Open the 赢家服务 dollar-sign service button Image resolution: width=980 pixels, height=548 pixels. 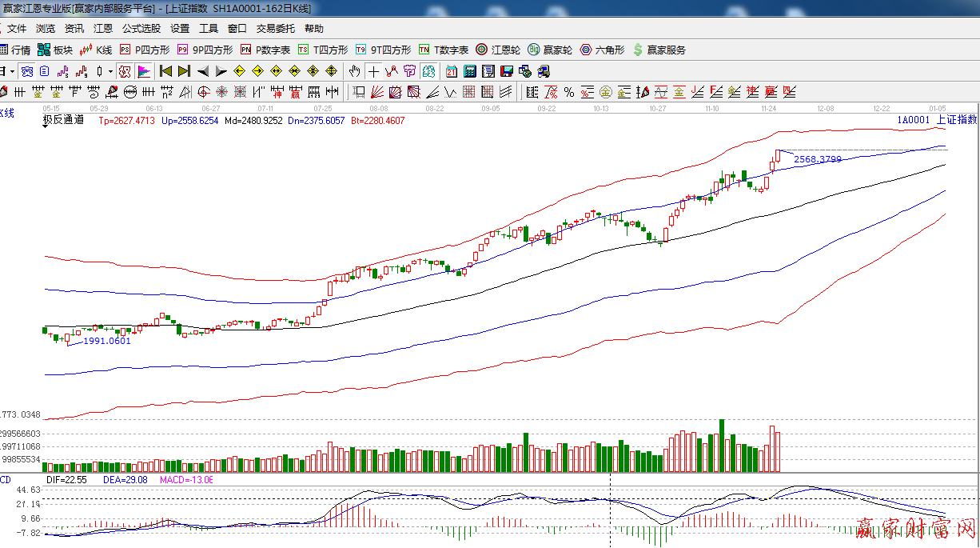pyautogui.click(x=659, y=50)
